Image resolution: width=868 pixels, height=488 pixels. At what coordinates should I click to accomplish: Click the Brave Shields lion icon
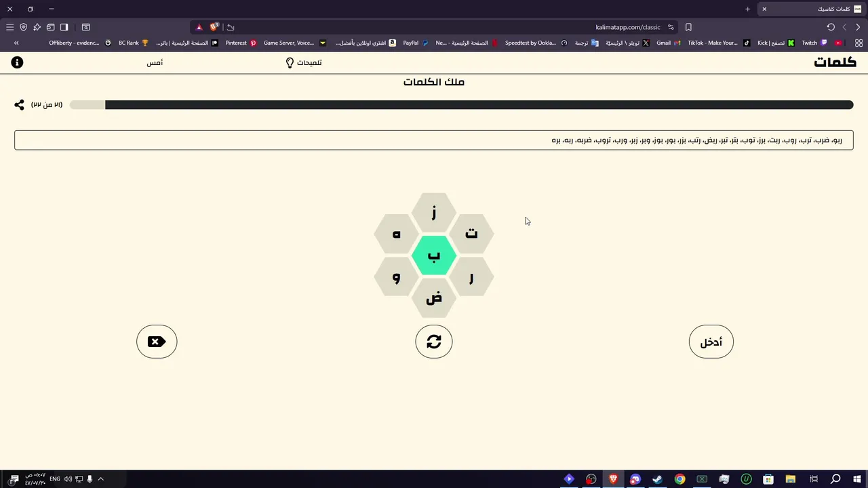click(215, 27)
